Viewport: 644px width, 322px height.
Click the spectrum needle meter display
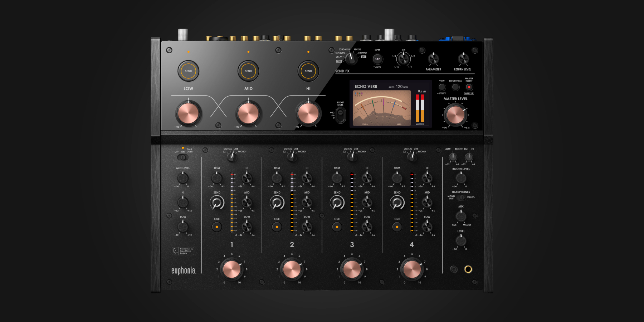[x=382, y=108]
